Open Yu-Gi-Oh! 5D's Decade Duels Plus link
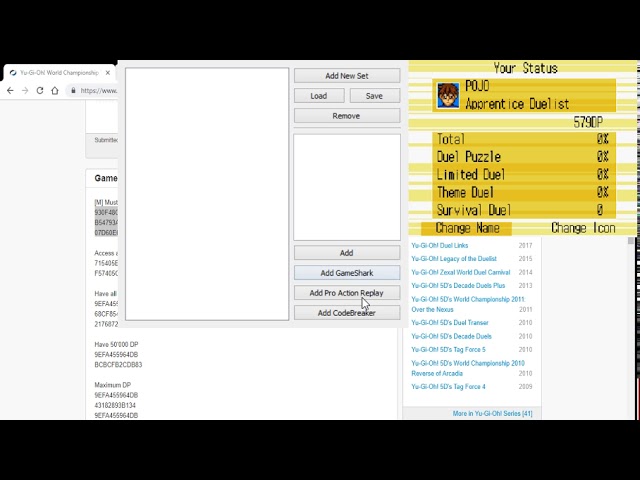The image size is (640, 480). click(458, 286)
